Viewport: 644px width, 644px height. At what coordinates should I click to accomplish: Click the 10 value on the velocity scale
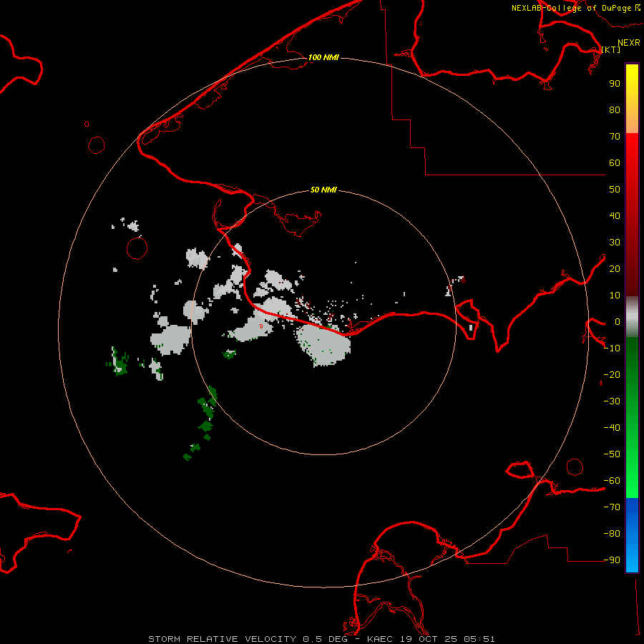click(615, 296)
